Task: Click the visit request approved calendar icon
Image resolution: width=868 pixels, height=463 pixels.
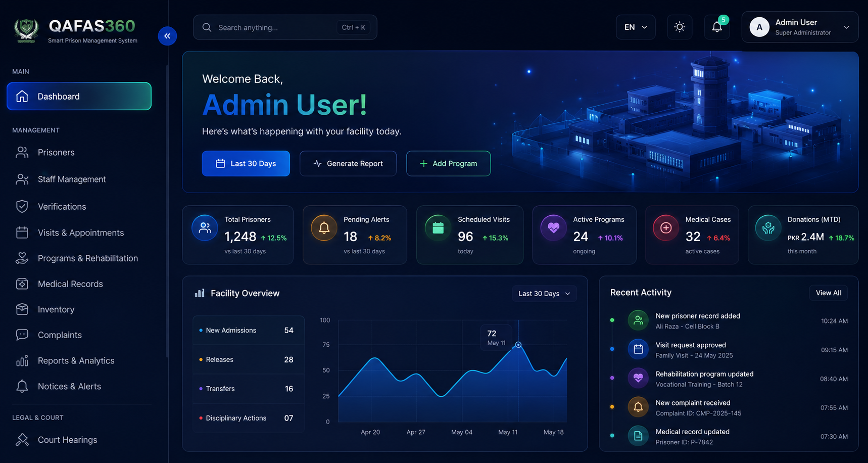Action: 638,349
